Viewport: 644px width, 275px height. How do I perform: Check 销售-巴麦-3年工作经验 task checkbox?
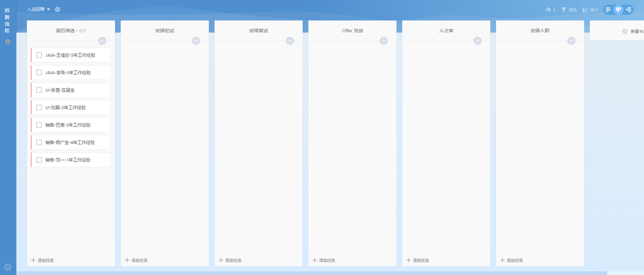[x=39, y=125]
